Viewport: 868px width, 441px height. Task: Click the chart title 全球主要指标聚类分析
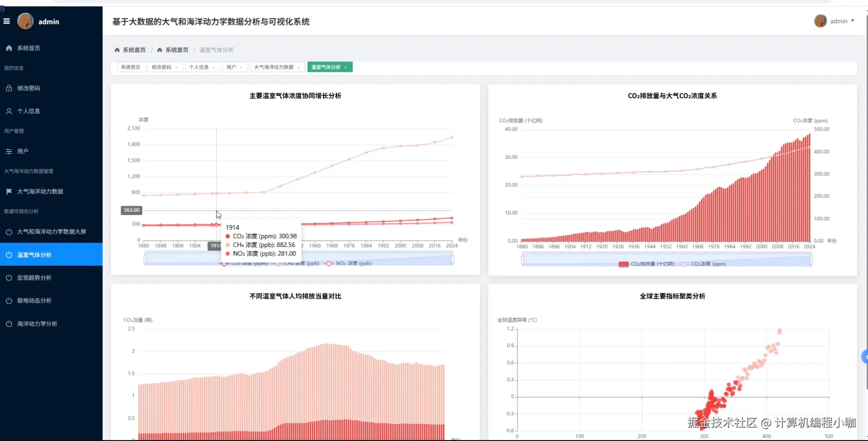(672, 296)
